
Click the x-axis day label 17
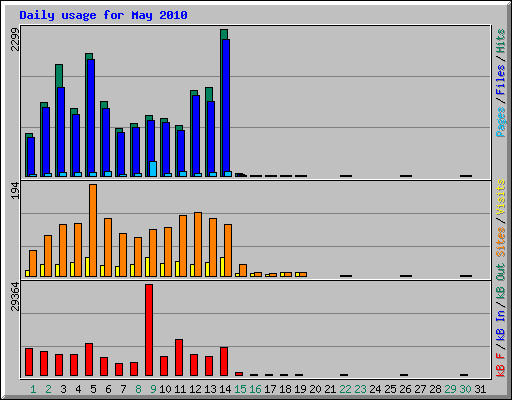coord(270,389)
